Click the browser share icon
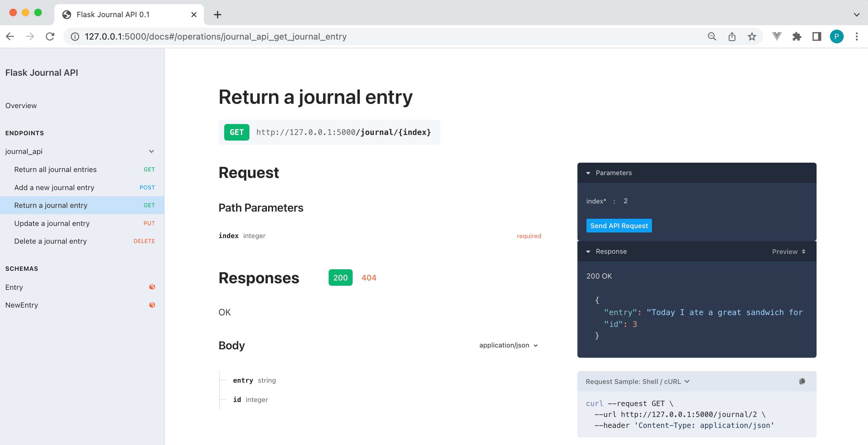868x445 pixels. coord(732,36)
